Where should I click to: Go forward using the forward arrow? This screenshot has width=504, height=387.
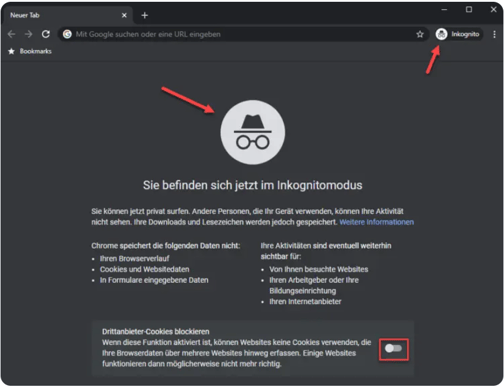(x=29, y=34)
